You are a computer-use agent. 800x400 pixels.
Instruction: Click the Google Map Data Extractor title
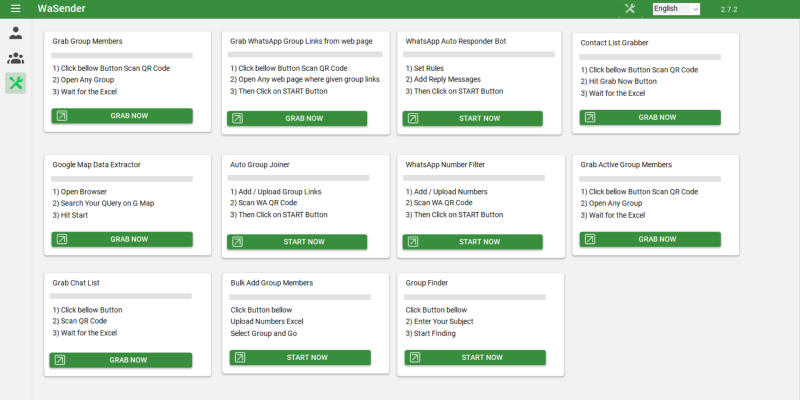point(96,165)
